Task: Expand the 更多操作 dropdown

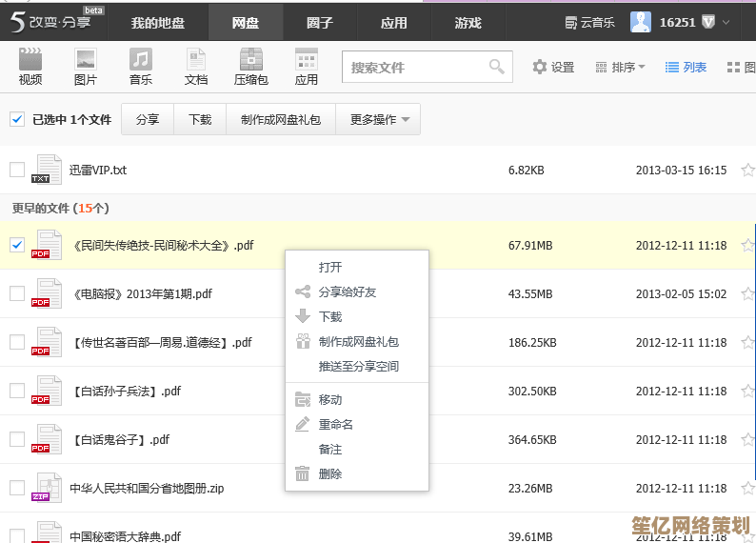Action: click(x=379, y=119)
